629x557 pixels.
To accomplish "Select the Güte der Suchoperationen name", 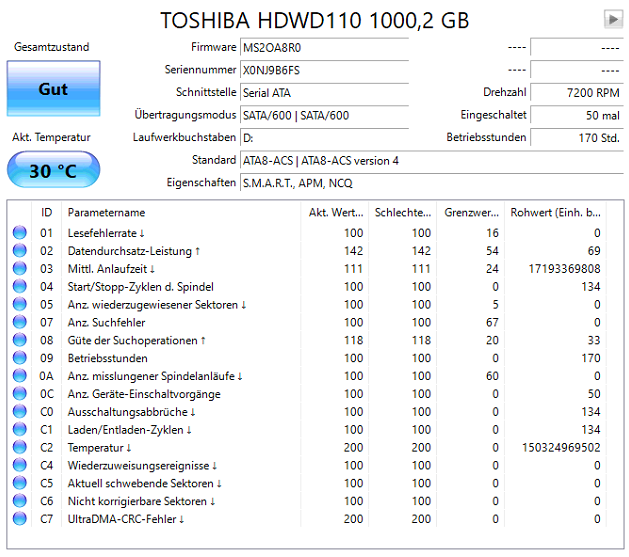I will (136, 340).
